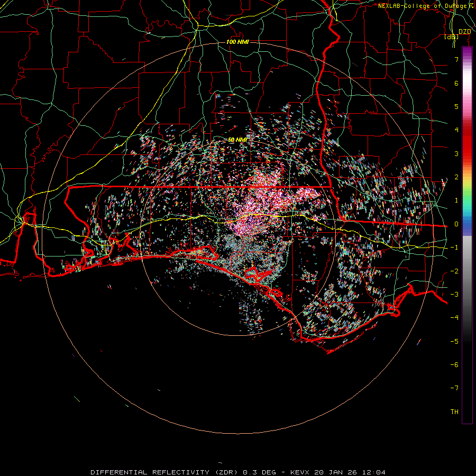Click the 20 JAN 26 date text
The width and height of the screenshot is (476, 476).
pos(335,472)
